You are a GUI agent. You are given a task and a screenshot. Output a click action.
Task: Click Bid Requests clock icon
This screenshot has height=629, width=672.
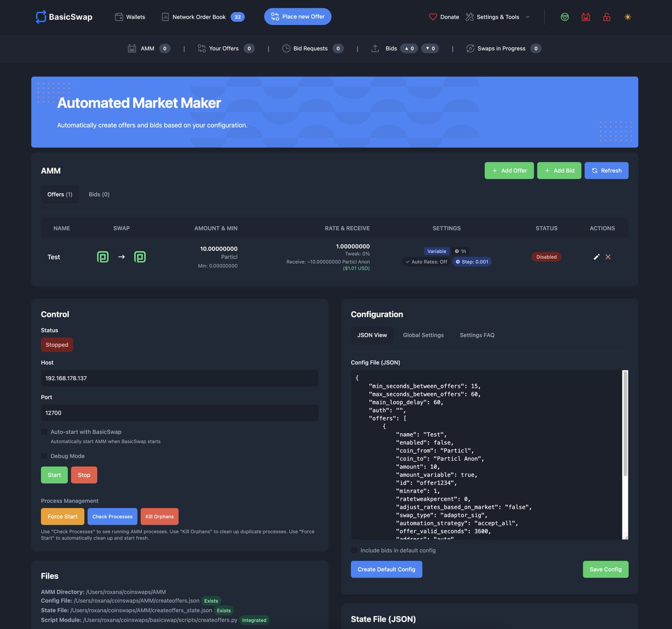[286, 49]
